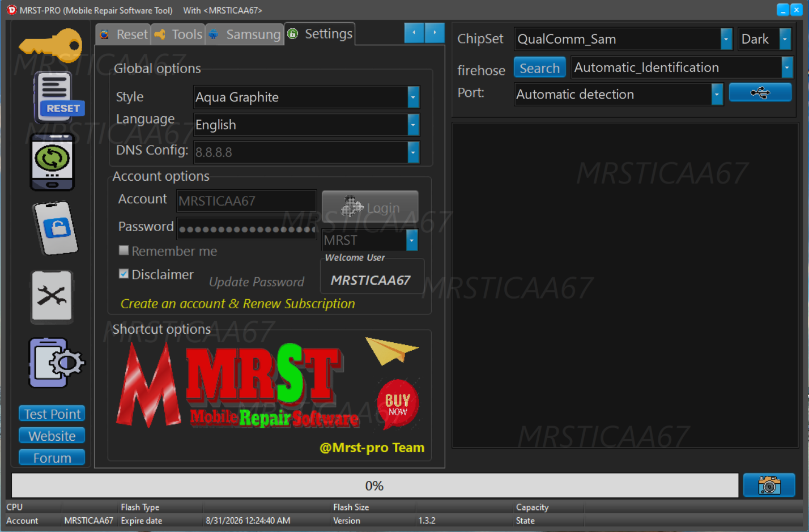Click the red BUY NOW badge
The height and width of the screenshot is (532, 809).
(398, 403)
